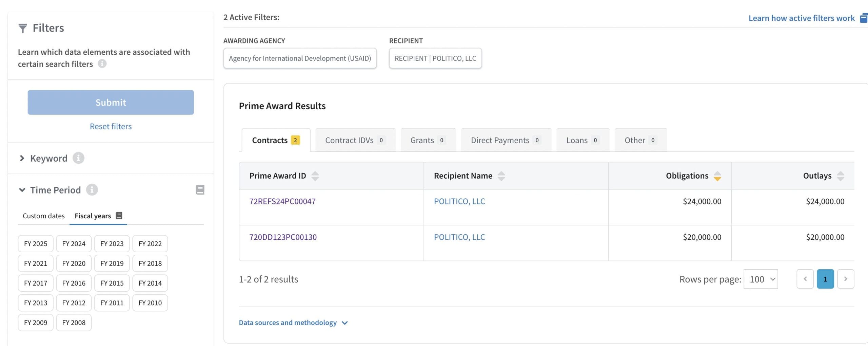Screen dimensions: 868x346
Task: Toggle the FY 2009 fiscal year
Action: [36, 323]
